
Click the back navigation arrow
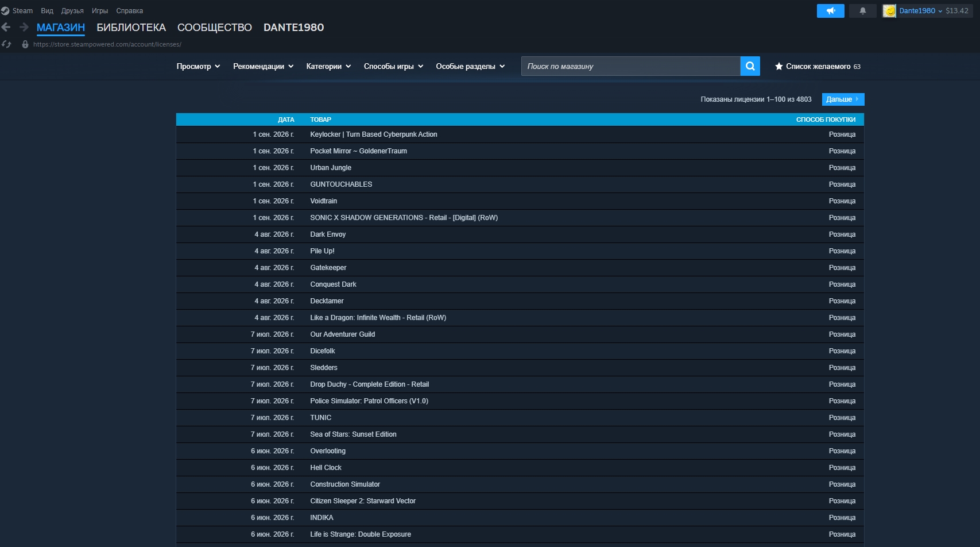click(6, 27)
